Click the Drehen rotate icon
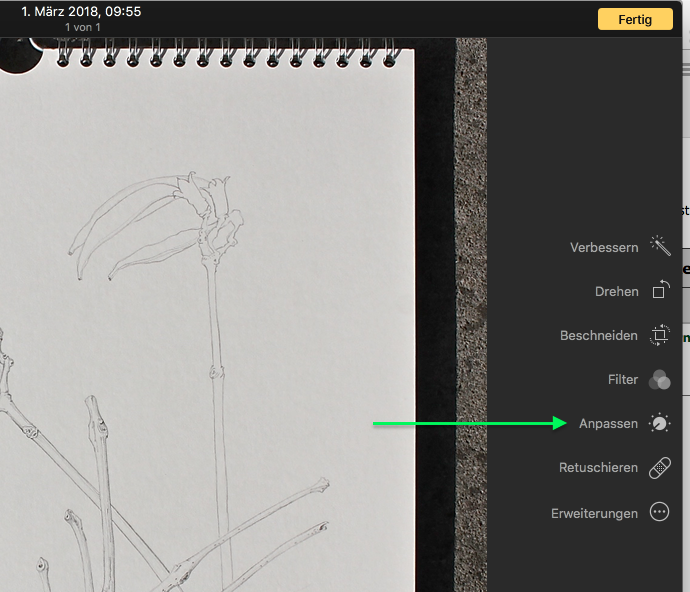This screenshot has height=592, width=690. [x=659, y=291]
